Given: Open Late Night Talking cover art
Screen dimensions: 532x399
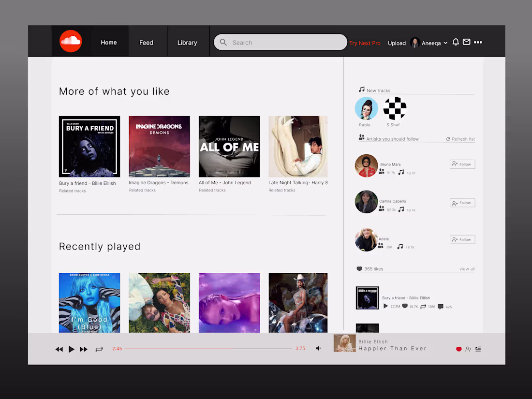Looking at the screenshot, I should [298, 147].
